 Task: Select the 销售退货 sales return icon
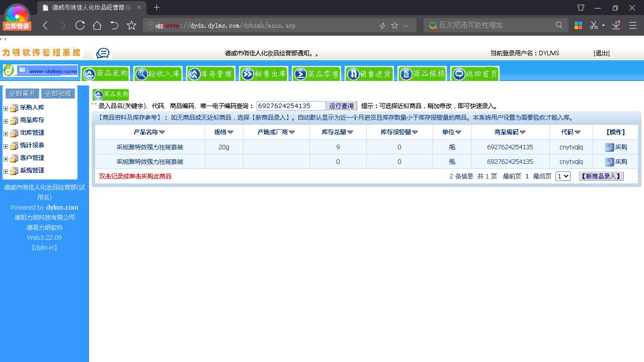point(369,73)
